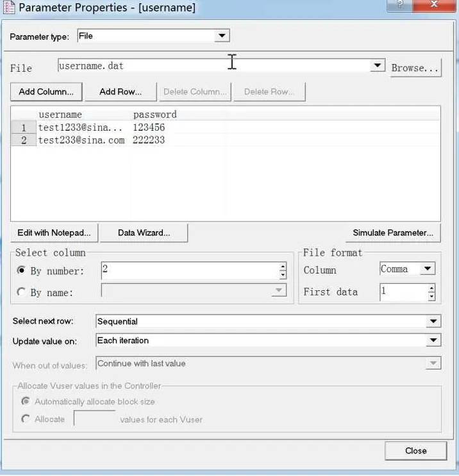Click the help question mark button

pyautogui.click(x=400, y=5)
